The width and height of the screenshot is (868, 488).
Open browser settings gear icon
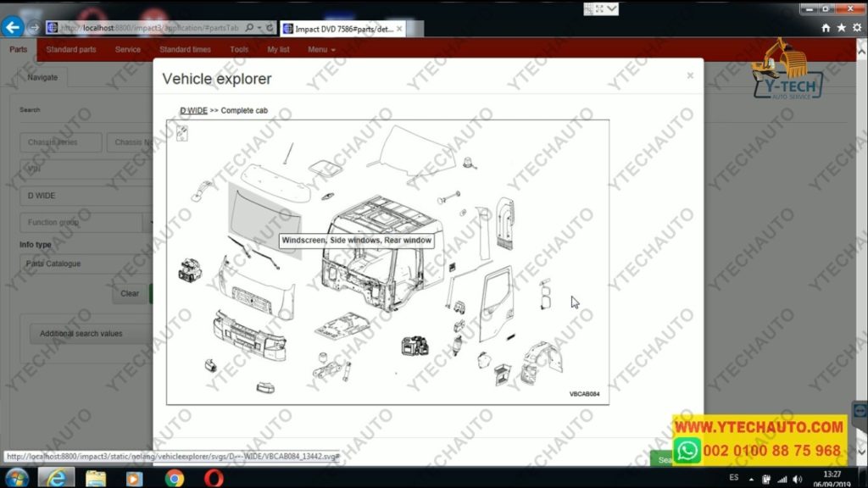857,28
